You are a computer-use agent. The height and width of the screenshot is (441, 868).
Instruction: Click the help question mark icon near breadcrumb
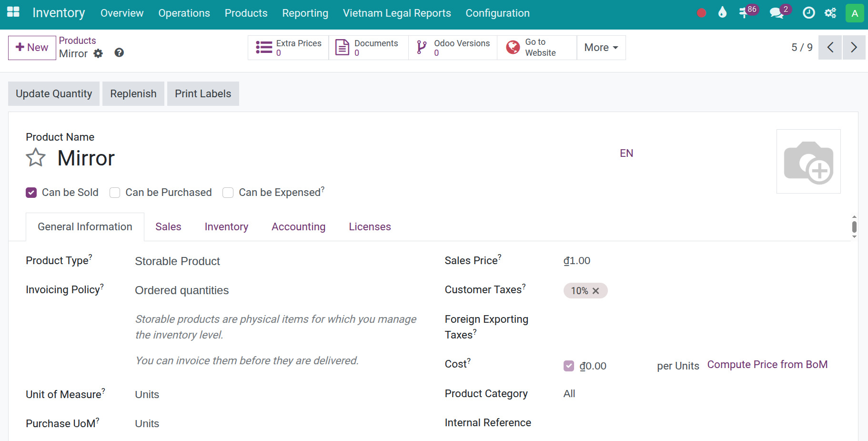[119, 52]
